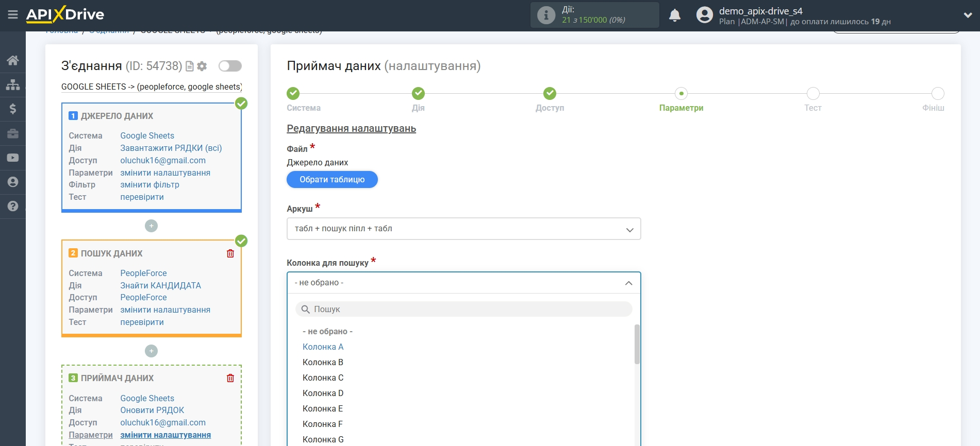The image size is (980, 446).
Task: Open the briefcase icon in the sidebar
Action: (x=13, y=133)
